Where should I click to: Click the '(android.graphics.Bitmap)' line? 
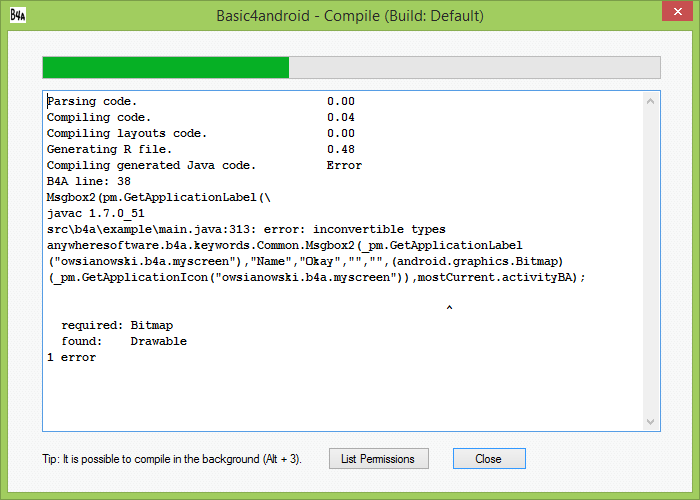pos(305,262)
